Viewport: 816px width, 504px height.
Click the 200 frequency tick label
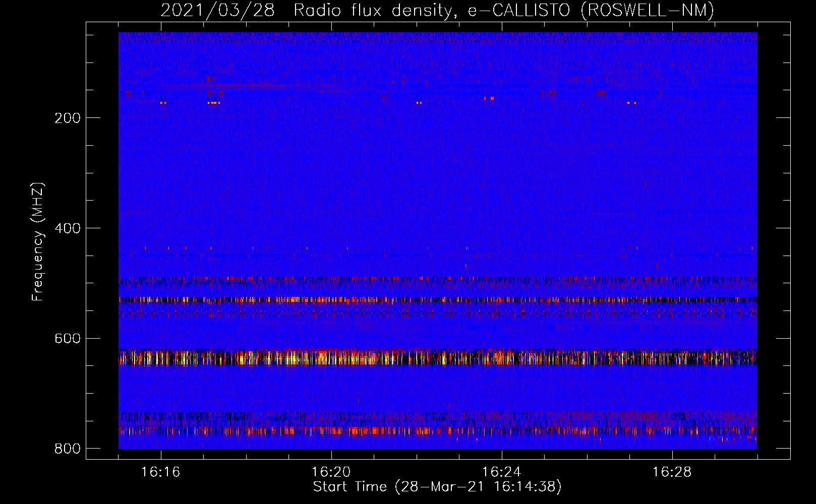[x=68, y=118]
